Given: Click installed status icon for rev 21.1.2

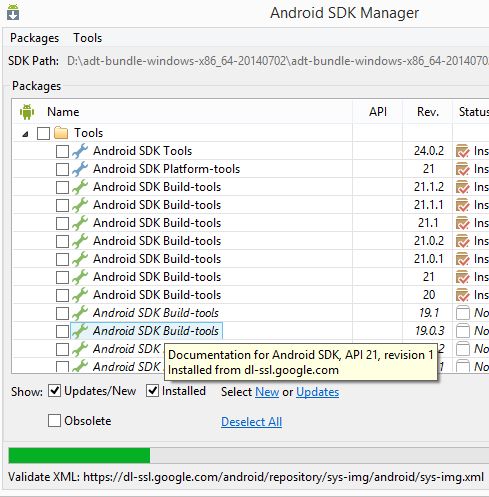Looking at the screenshot, I should pos(463,187).
